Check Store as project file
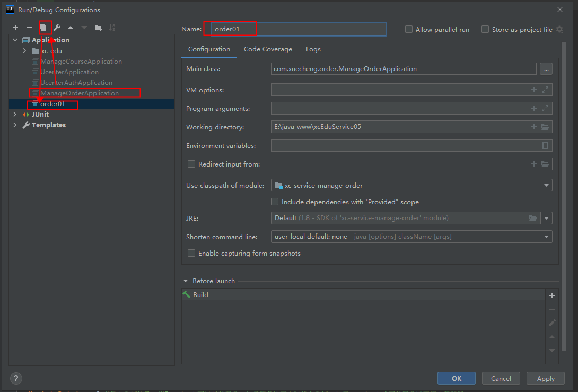This screenshot has width=578, height=392. 485,30
